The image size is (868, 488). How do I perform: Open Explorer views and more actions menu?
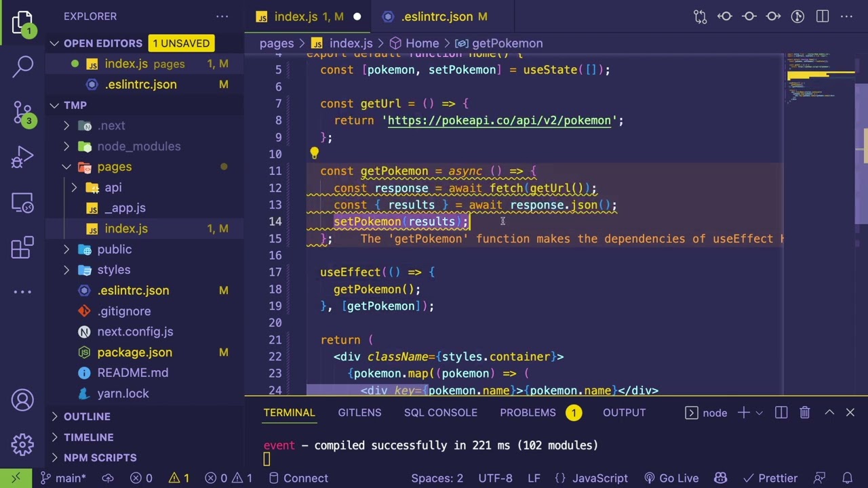click(x=222, y=16)
